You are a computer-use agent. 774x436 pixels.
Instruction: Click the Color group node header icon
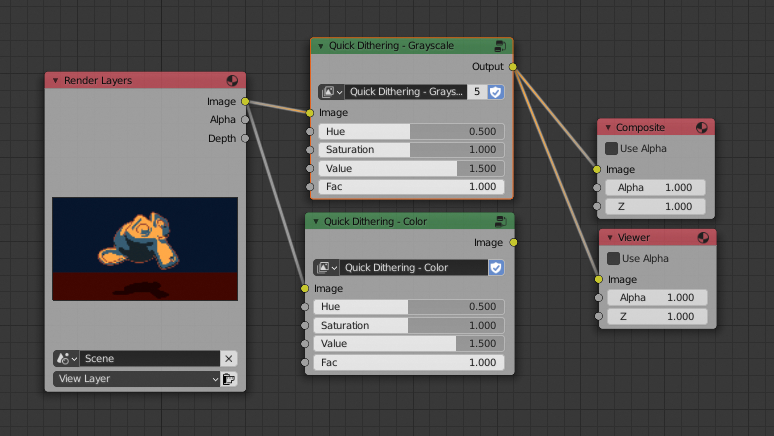[500, 221]
